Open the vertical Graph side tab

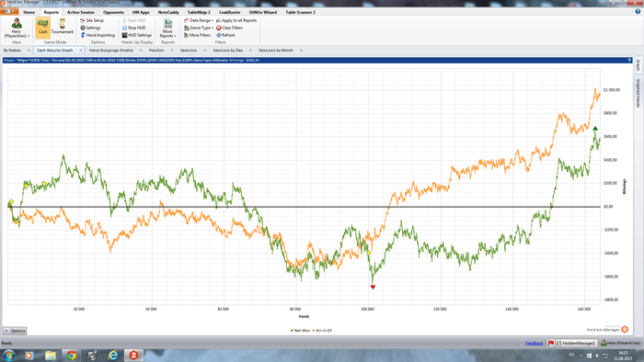coord(638,65)
